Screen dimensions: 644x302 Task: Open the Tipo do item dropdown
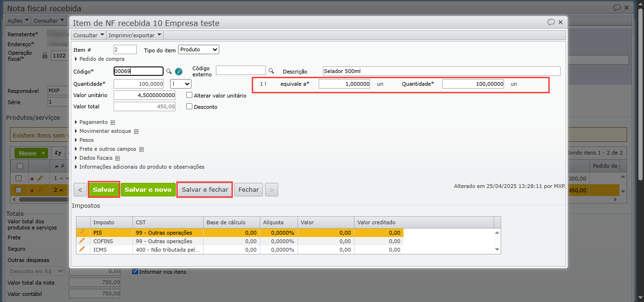(198, 49)
